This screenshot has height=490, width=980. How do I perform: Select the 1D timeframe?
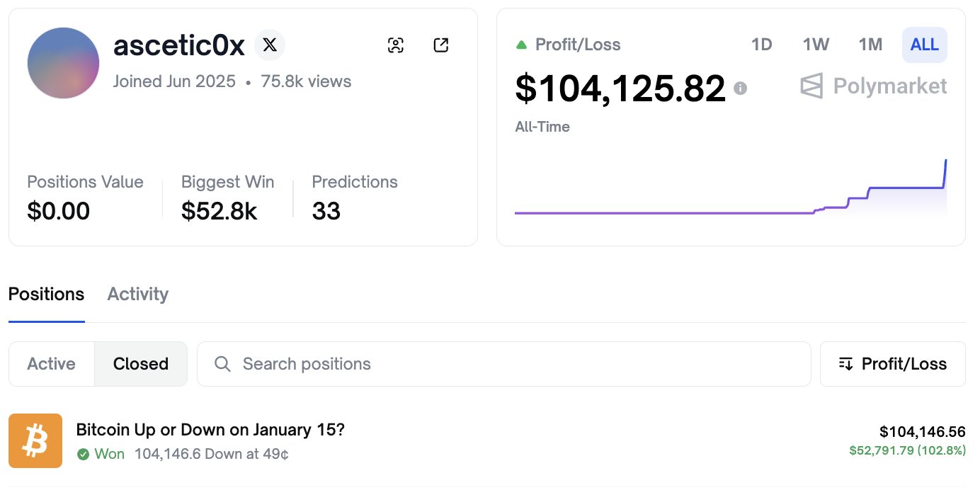coord(761,45)
